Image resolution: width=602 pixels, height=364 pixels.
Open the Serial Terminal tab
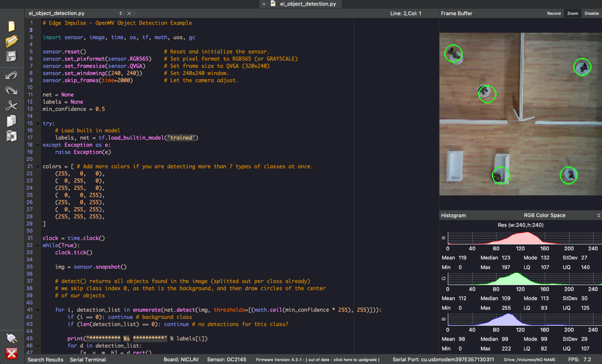click(x=88, y=359)
